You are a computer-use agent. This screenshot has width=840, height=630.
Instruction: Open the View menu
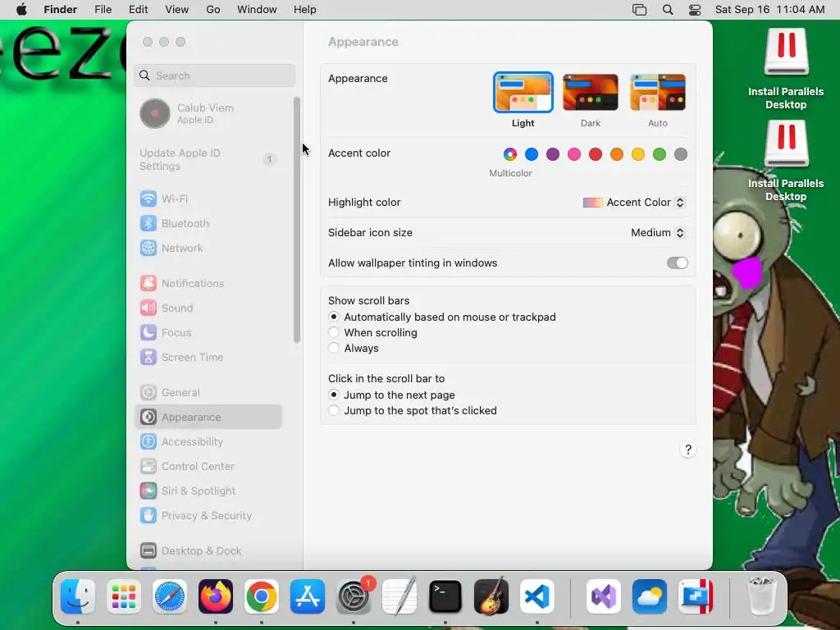(177, 10)
